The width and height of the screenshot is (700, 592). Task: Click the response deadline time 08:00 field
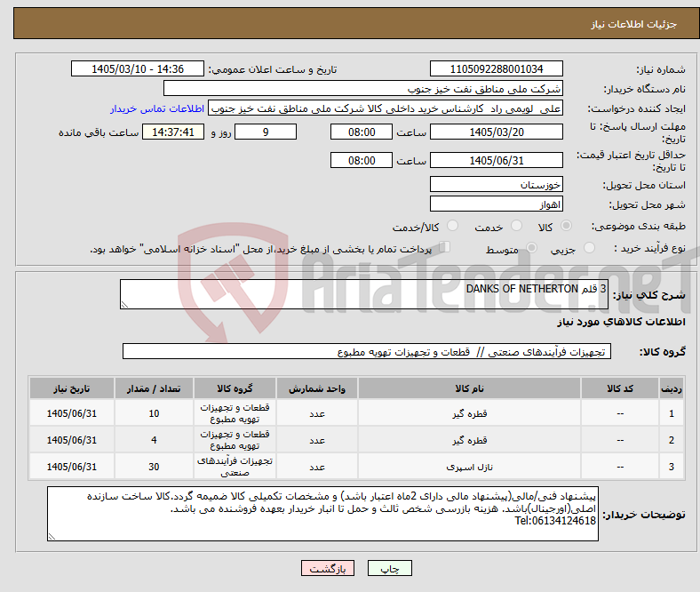click(x=362, y=132)
